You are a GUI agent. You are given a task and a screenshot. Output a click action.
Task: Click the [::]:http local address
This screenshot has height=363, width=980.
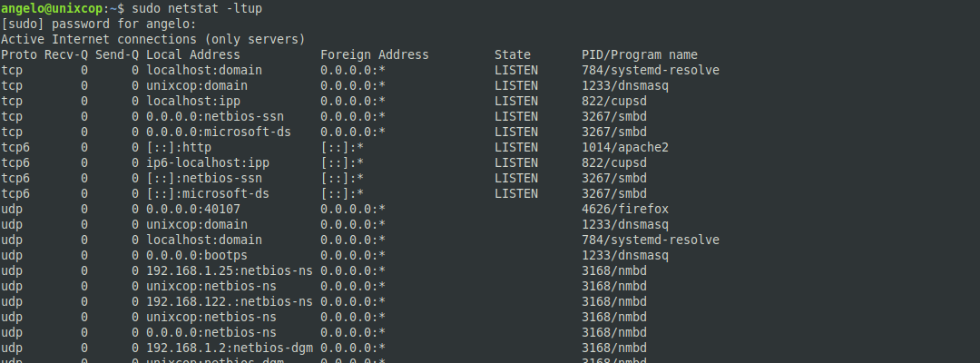[179, 147]
